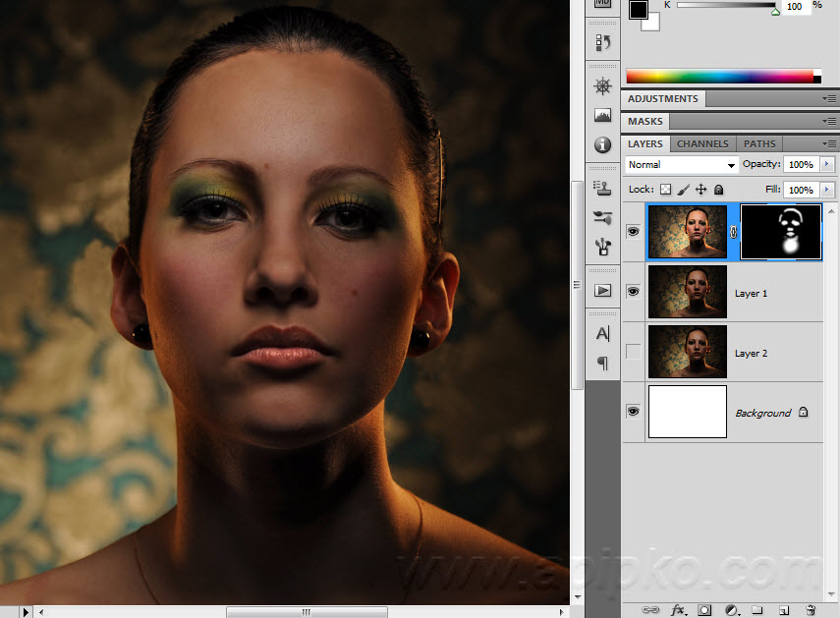The width and height of the screenshot is (840, 618).
Task: Open the Histogram panel icon
Action: (x=603, y=116)
